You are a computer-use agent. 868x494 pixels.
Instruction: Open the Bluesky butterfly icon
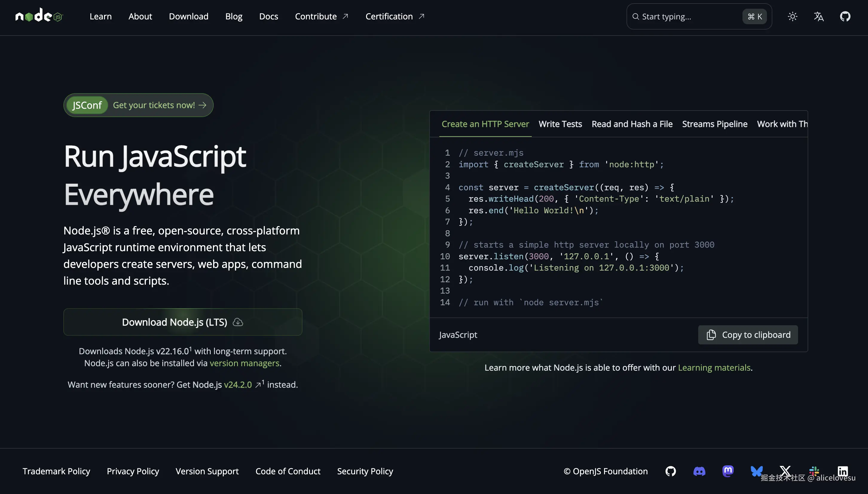click(756, 471)
